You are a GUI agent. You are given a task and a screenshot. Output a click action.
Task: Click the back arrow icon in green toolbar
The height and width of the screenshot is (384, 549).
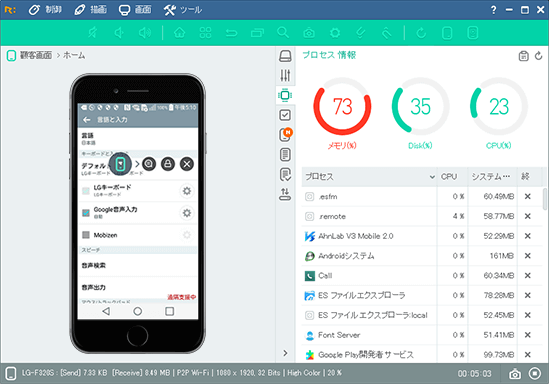coord(231,33)
